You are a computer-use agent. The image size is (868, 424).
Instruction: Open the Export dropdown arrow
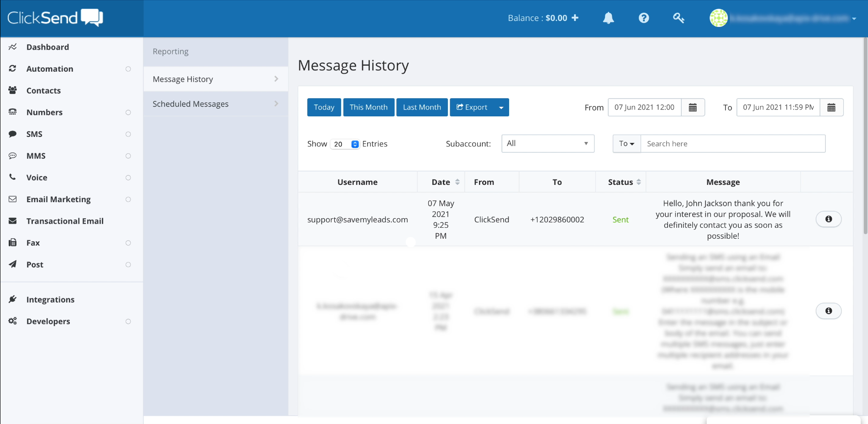(x=501, y=108)
